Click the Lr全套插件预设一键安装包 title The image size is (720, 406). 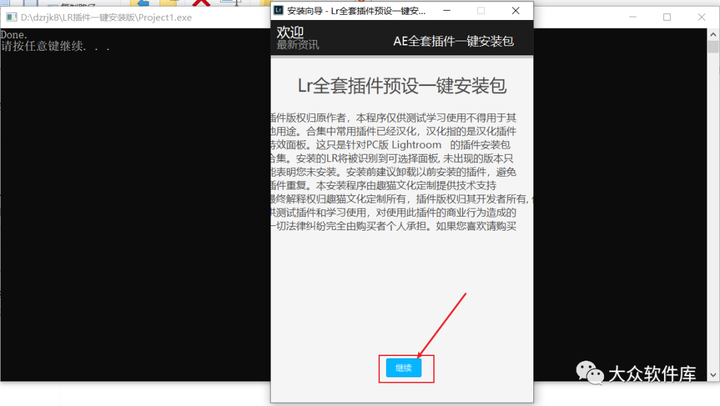pyautogui.click(x=402, y=86)
